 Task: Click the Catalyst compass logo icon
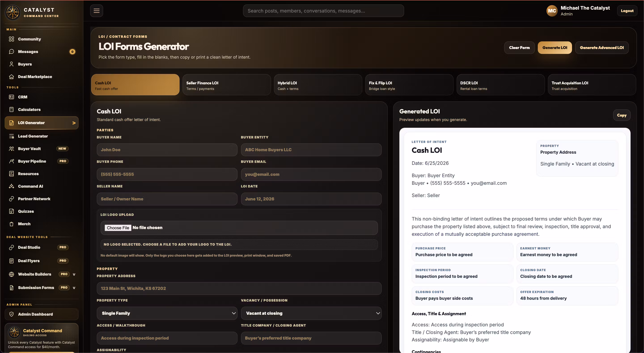click(x=13, y=13)
